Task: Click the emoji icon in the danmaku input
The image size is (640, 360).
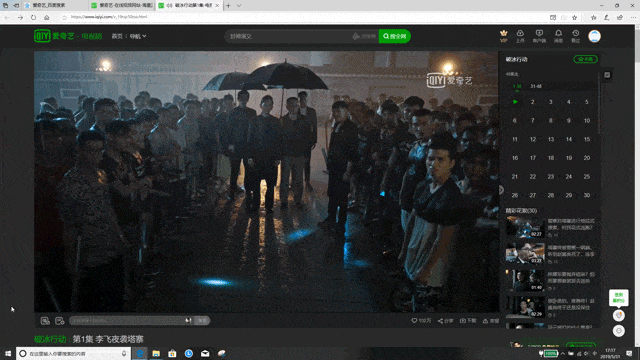Action: pos(188,321)
